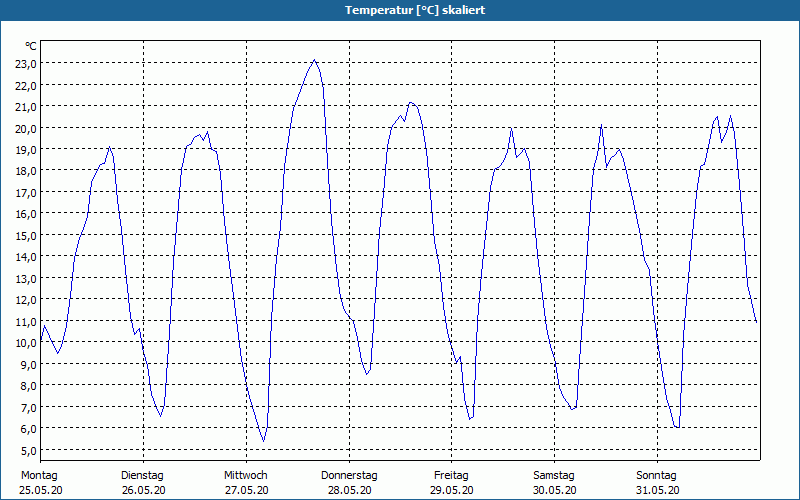Click the title 'Temperatur [°C] skaliert'
The height and width of the screenshot is (500, 800).
415,10
